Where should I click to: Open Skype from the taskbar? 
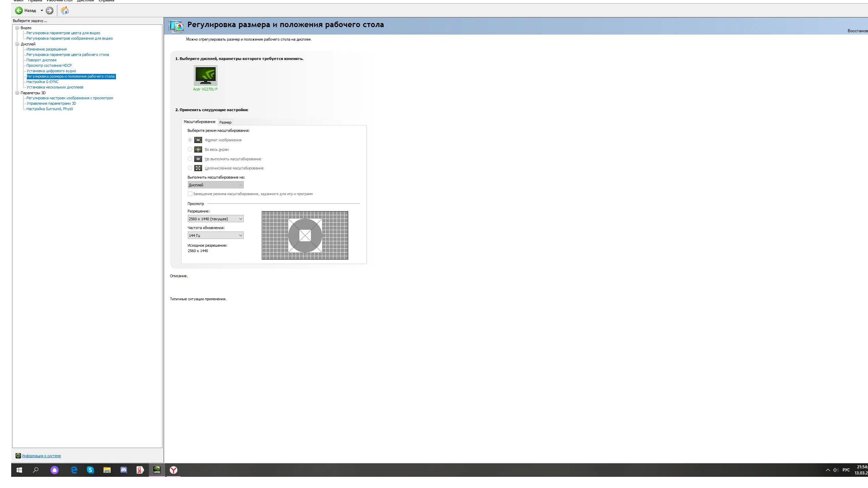click(x=90, y=470)
